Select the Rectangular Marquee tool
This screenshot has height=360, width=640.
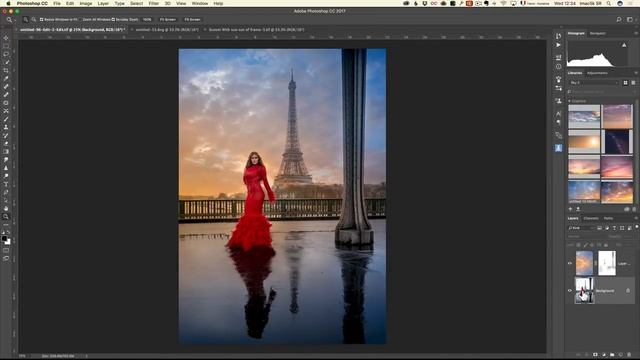coord(6,46)
